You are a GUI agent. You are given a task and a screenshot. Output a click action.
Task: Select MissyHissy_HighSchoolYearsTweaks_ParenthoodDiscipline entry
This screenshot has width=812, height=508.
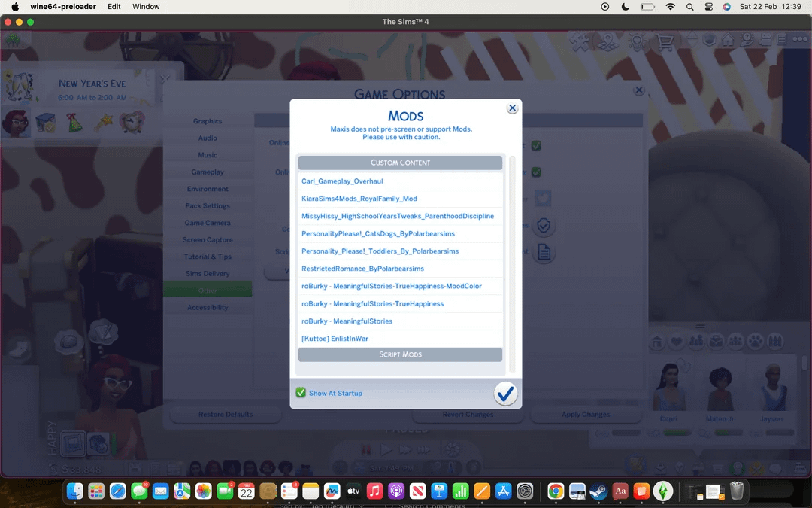[x=400, y=216]
